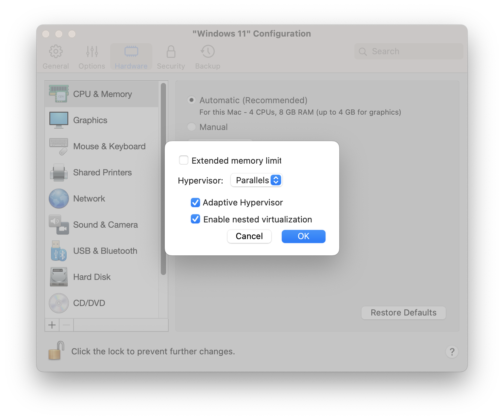Select the Hard Disk drive icon
Image resolution: width=504 pixels, height=420 pixels.
59,277
